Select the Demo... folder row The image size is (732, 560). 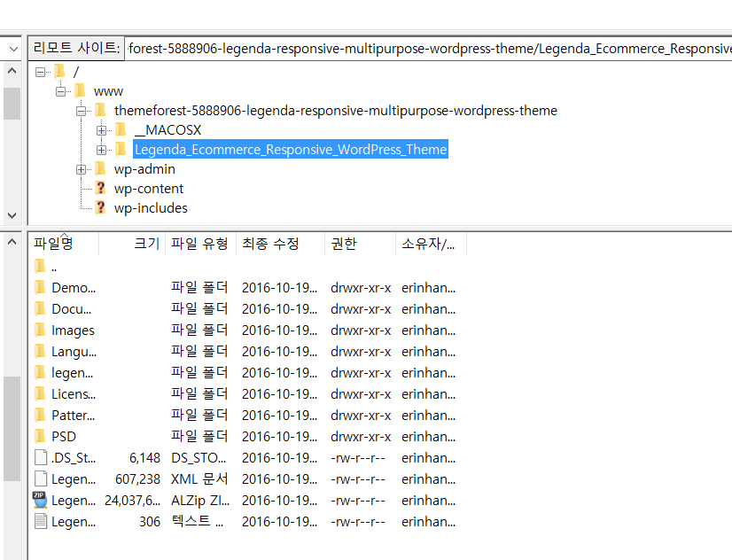(x=245, y=288)
